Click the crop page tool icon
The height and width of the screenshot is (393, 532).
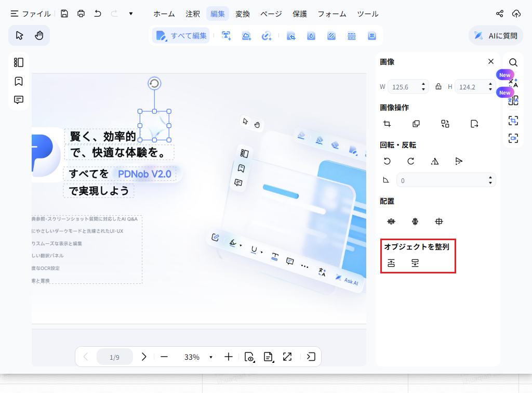tap(291, 36)
